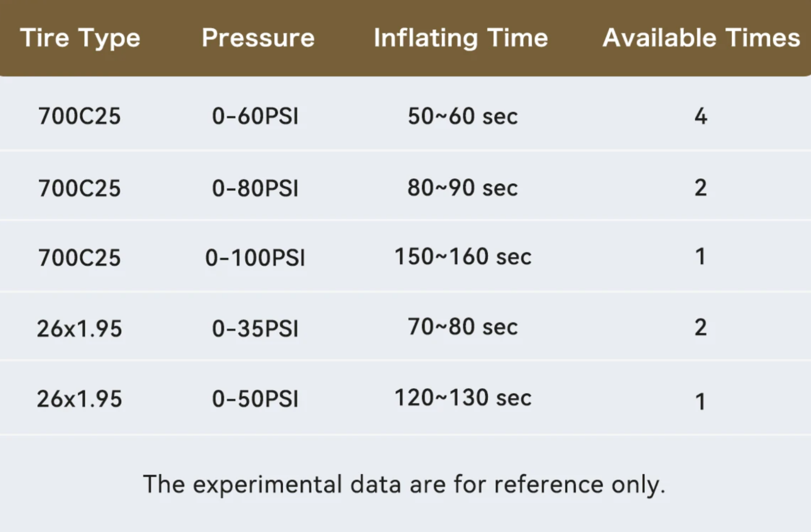
Task: Click the 50~60 sec inflating time
Action: (x=462, y=117)
